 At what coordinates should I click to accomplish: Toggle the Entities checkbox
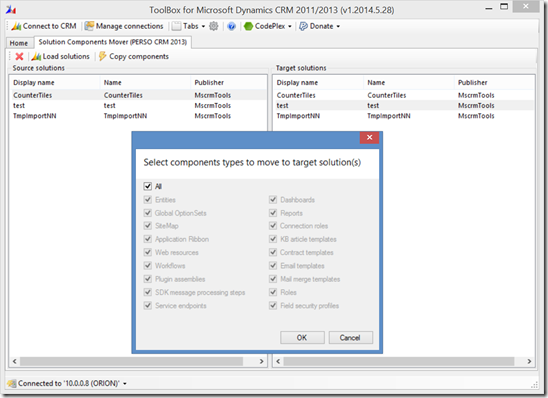(x=147, y=200)
